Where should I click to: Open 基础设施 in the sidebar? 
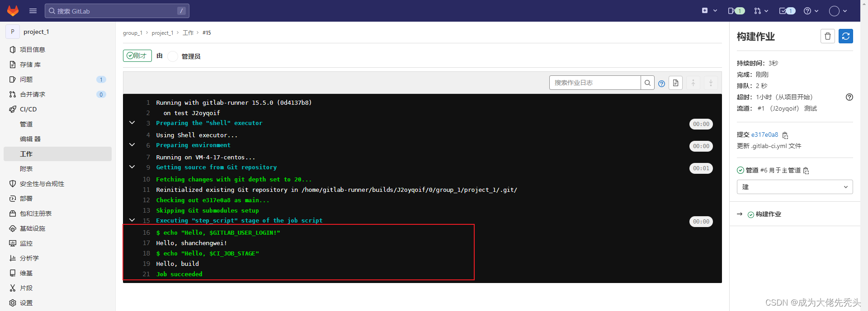[57, 228]
